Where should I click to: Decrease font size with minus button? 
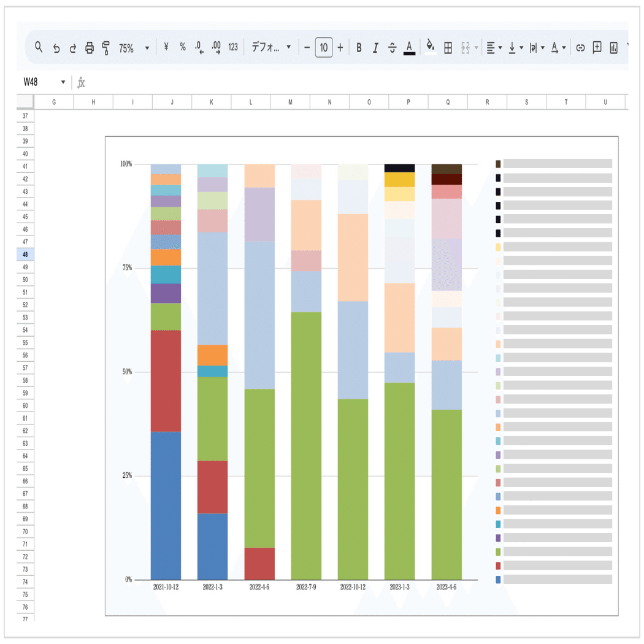pos(307,48)
